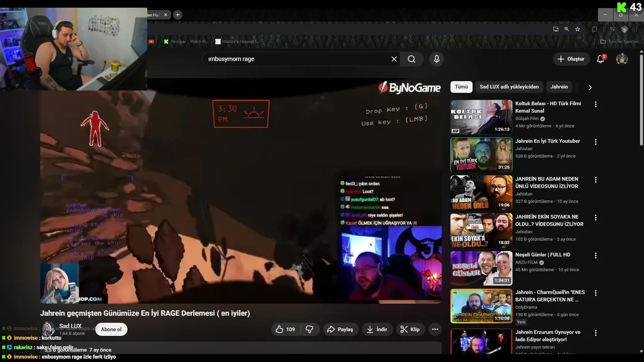Open JAHREİN EKİN SOYAK'A NE OLDU video title
Viewport: 644px width, 362px height.
point(549,220)
